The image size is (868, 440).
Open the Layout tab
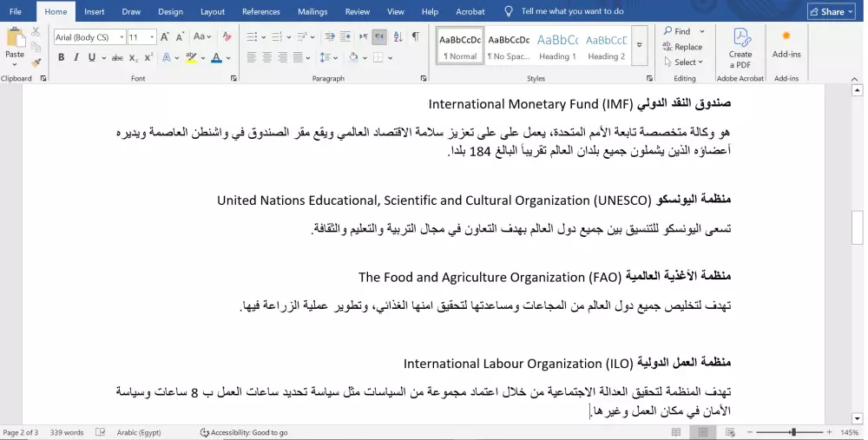[x=213, y=11]
